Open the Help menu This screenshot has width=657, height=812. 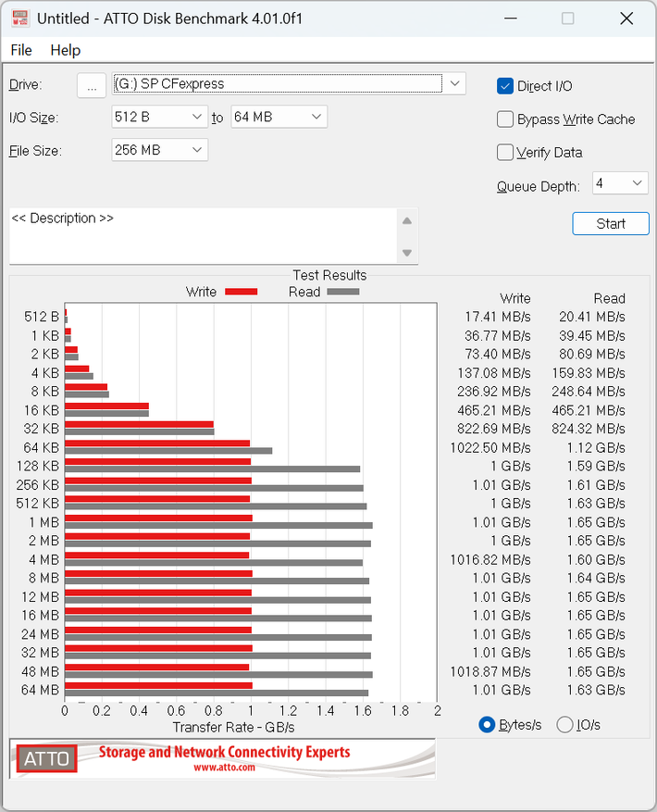point(65,50)
